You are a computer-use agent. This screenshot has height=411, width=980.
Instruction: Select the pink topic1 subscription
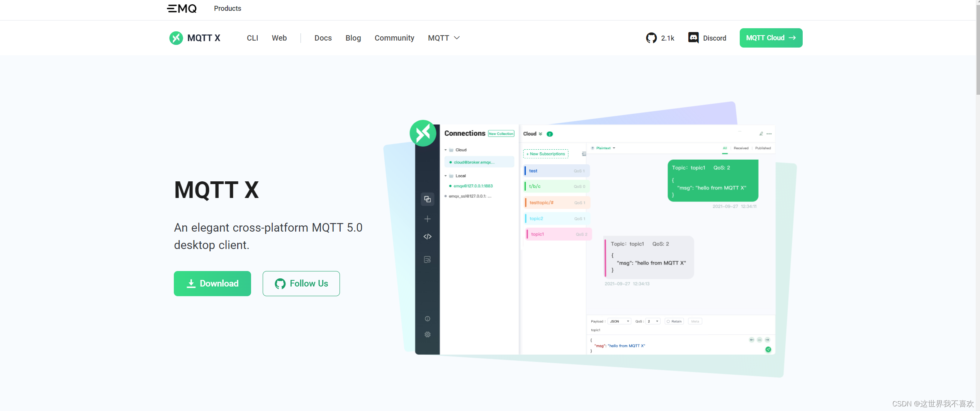[559, 234]
